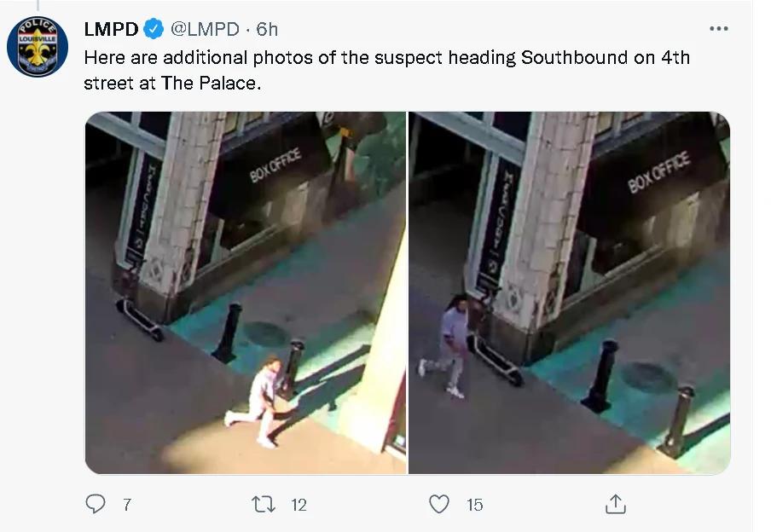
Task: Click the thread connector line above avatar
Action: tap(38, 5)
